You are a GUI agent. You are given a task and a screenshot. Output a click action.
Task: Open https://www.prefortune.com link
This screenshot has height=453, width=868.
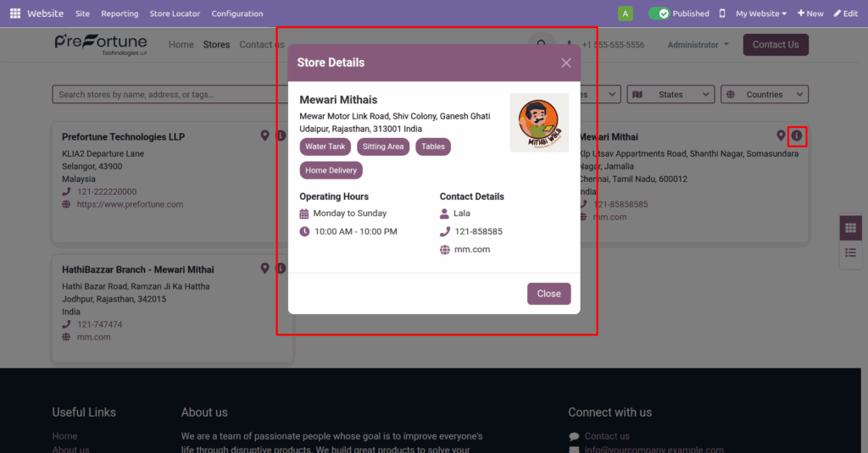pyautogui.click(x=130, y=204)
